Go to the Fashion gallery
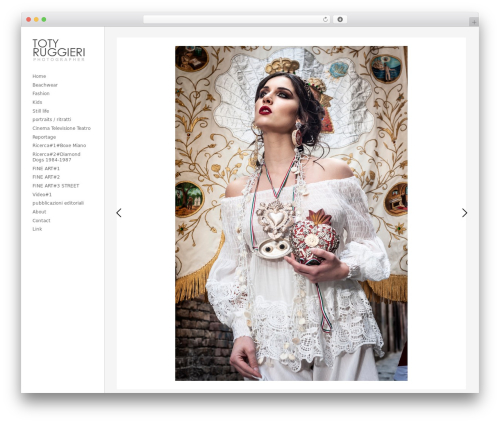 coord(41,93)
